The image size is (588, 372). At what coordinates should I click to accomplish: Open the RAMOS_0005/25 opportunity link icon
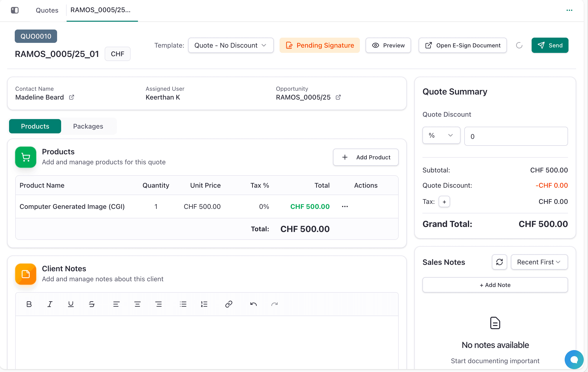coord(338,97)
